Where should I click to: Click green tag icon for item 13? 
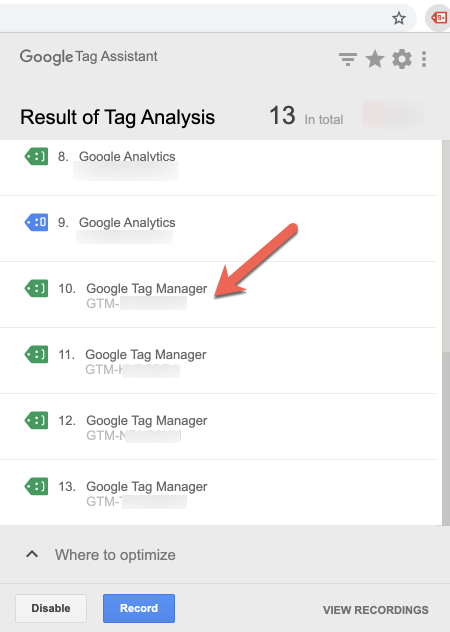tap(36, 486)
